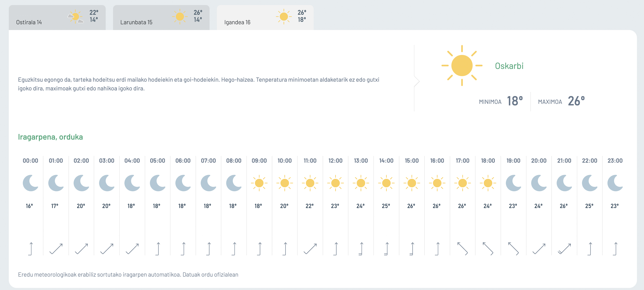Click the sun icon at 18:00
Screen dimensions: 644x290
click(488, 183)
